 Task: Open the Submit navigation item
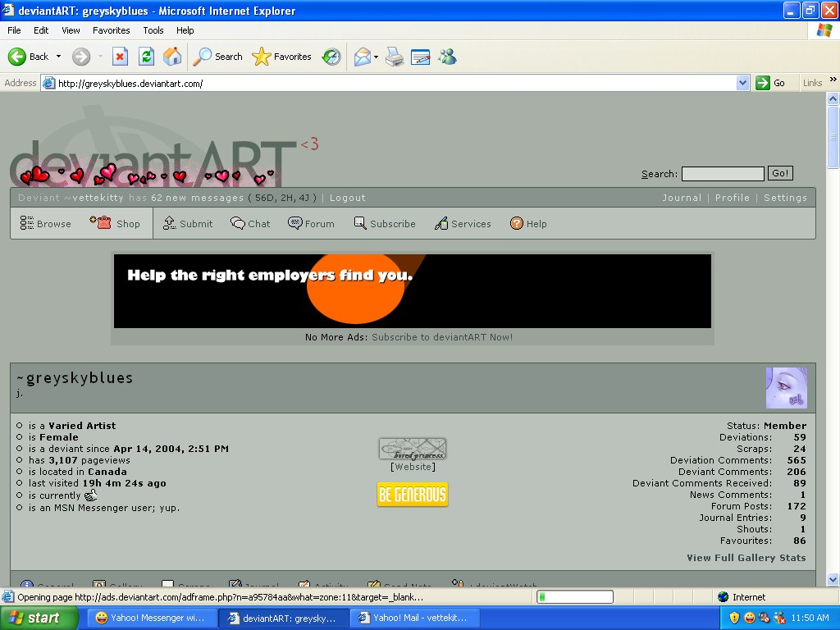[188, 223]
